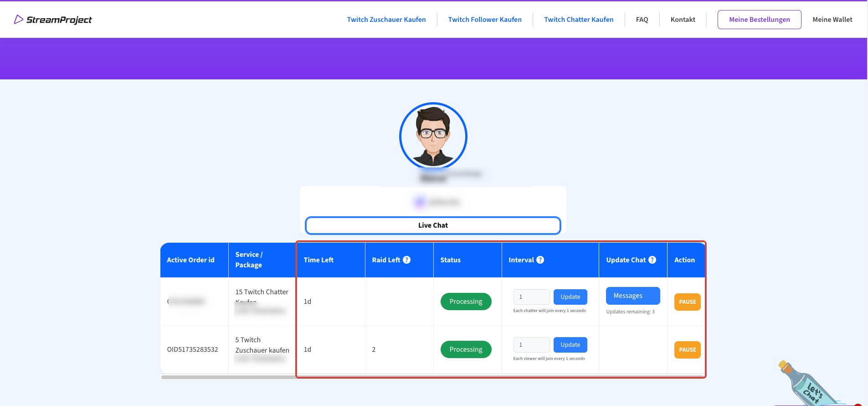
Task: Click Raid Left value 2
Action: point(374,349)
